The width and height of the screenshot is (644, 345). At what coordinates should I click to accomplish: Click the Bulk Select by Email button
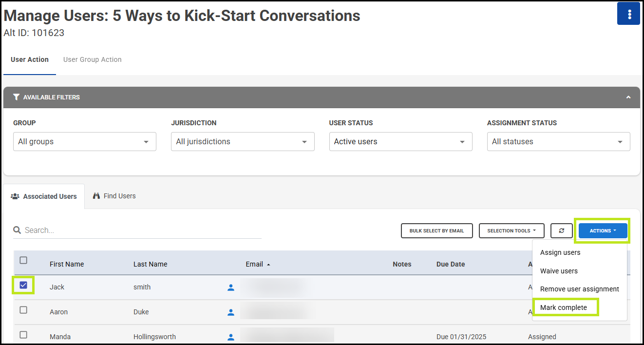pyautogui.click(x=436, y=230)
